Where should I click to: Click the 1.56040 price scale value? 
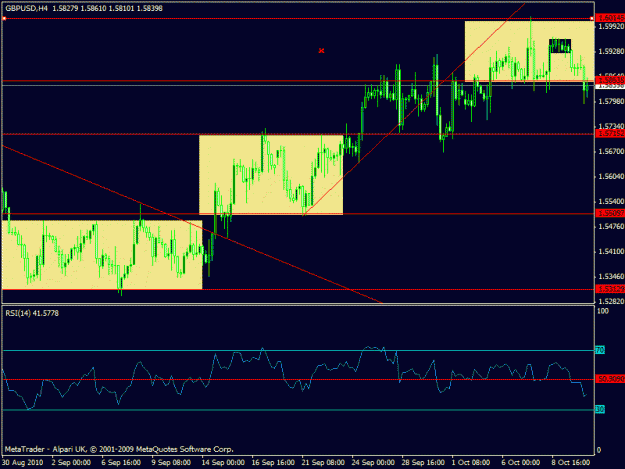611,177
